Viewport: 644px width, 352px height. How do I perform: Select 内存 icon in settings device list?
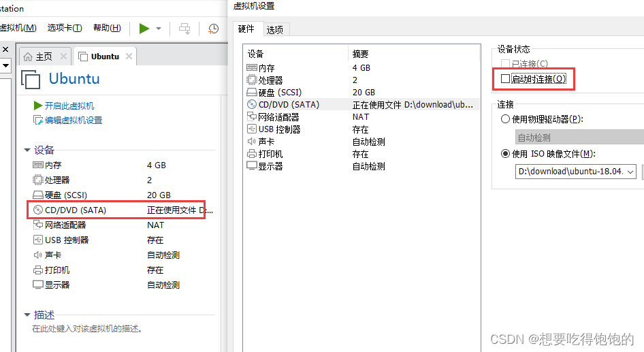click(x=252, y=68)
